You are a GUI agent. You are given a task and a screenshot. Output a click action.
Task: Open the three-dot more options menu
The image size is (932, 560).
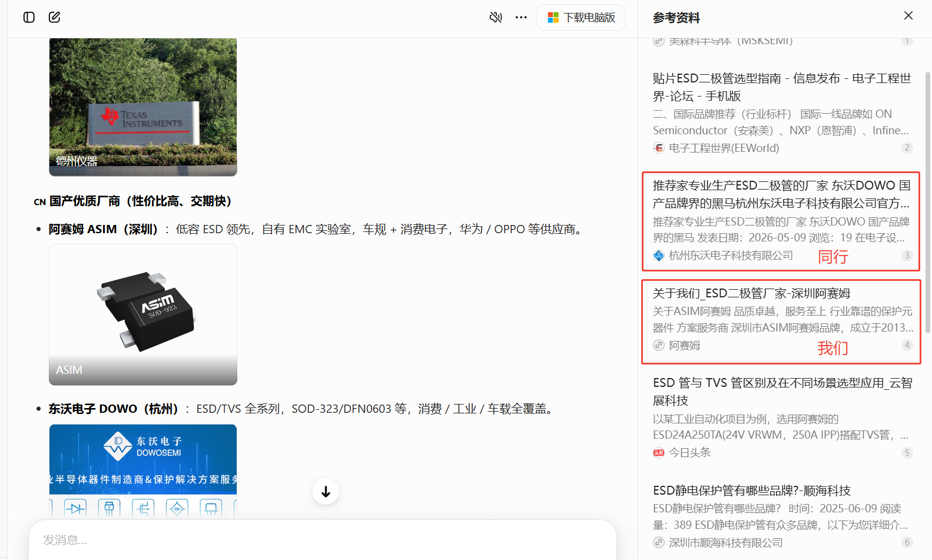pos(521,17)
